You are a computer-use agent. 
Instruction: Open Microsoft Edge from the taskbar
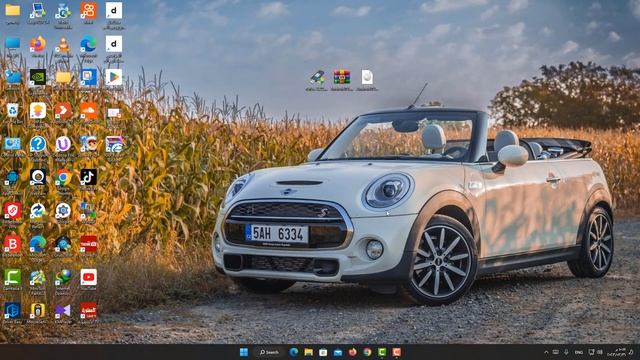click(x=293, y=352)
